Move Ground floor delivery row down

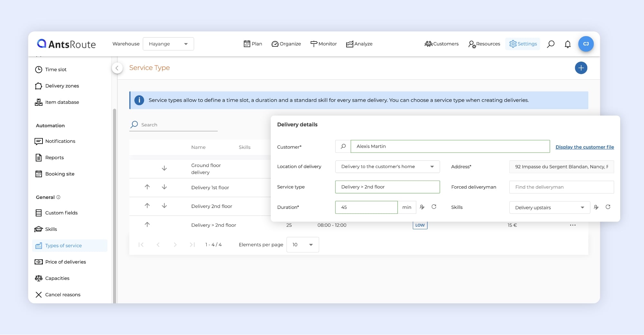(164, 168)
